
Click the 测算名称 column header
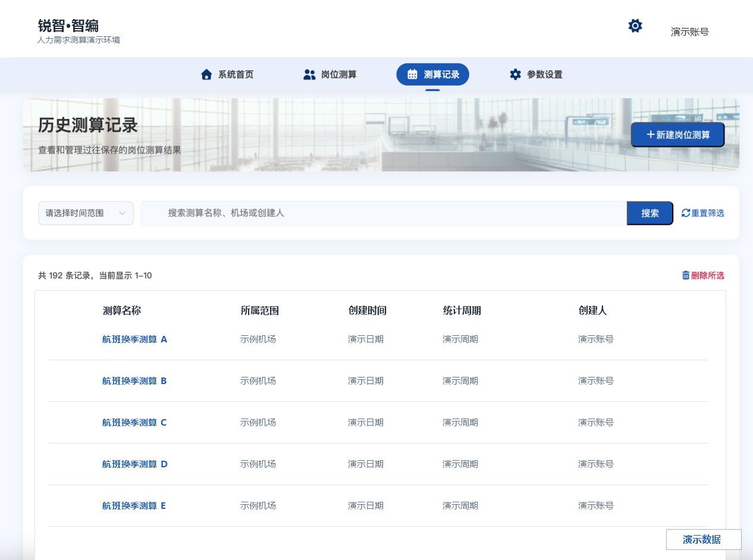(122, 310)
